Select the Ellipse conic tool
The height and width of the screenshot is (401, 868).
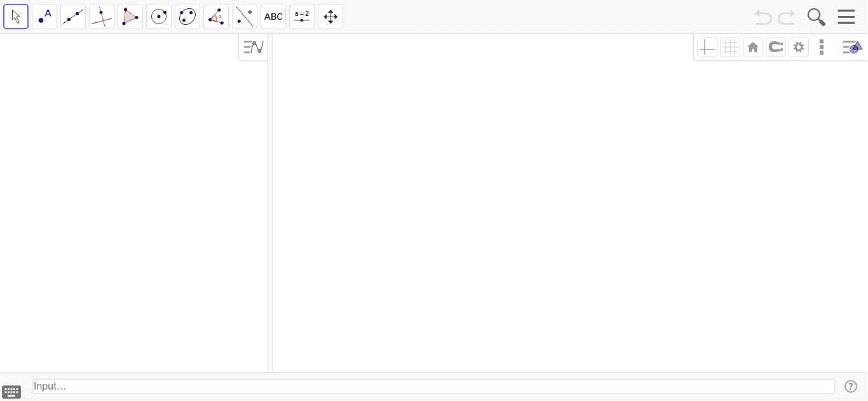187,17
